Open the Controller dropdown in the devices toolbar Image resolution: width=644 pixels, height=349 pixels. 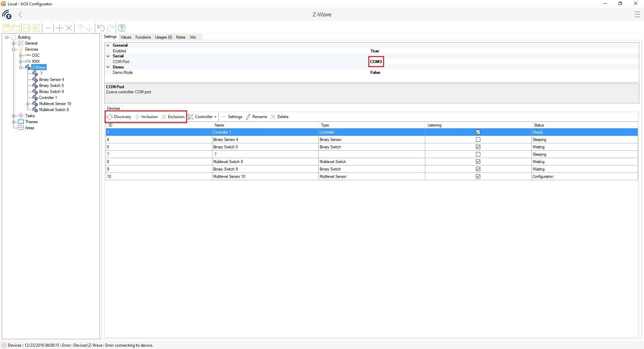203,117
